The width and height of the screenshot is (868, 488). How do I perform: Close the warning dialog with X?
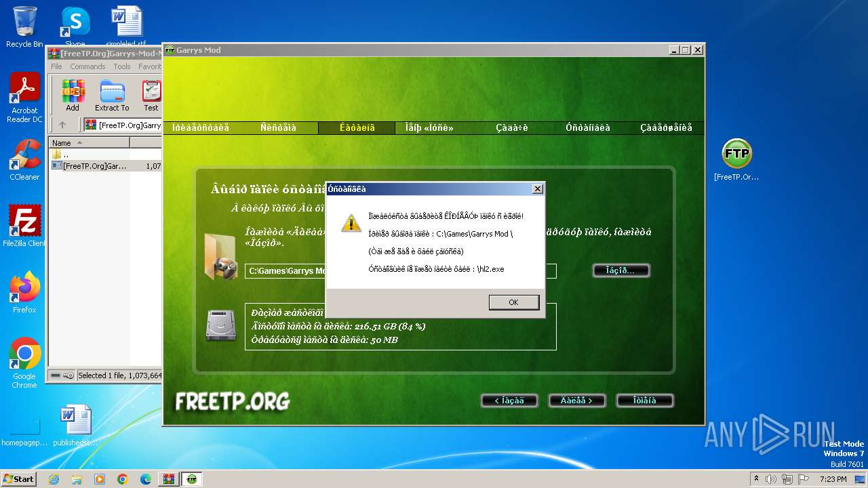(x=537, y=189)
